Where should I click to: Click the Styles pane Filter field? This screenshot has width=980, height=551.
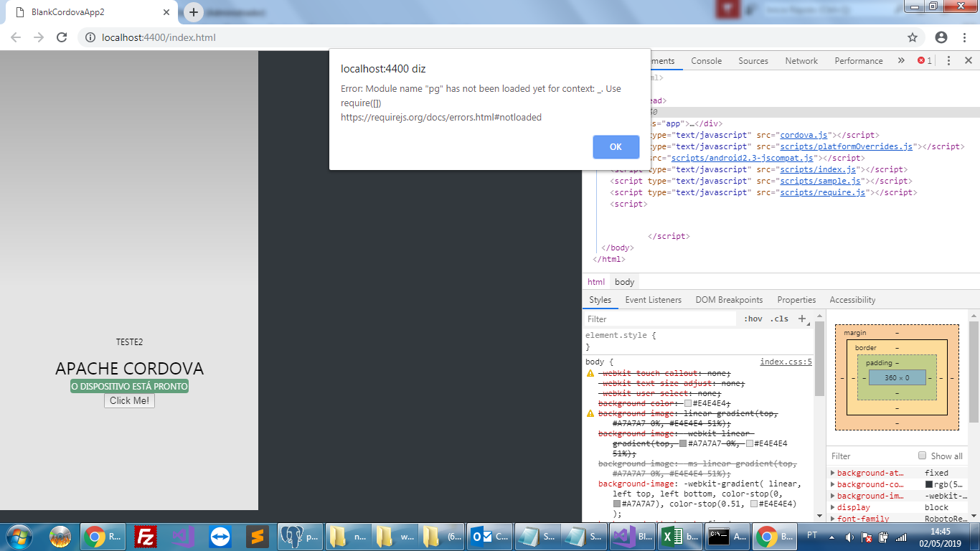(660, 319)
